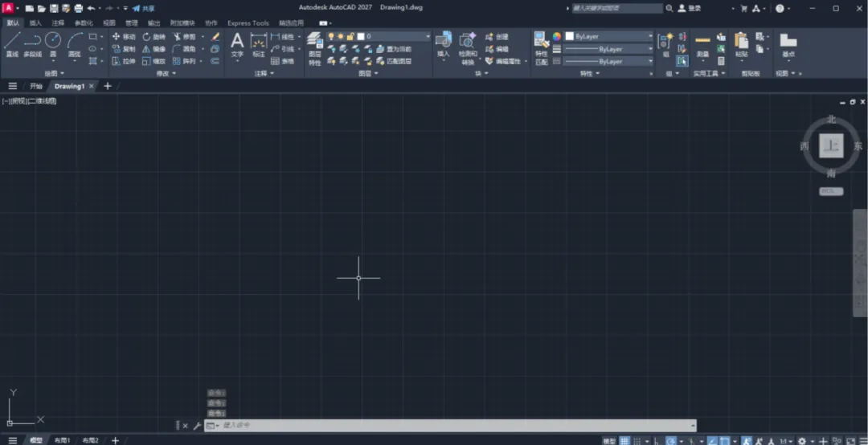Expand the 图层 panel dropdown
Image resolution: width=868 pixels, height=445 pixels.
coord(368,73)
